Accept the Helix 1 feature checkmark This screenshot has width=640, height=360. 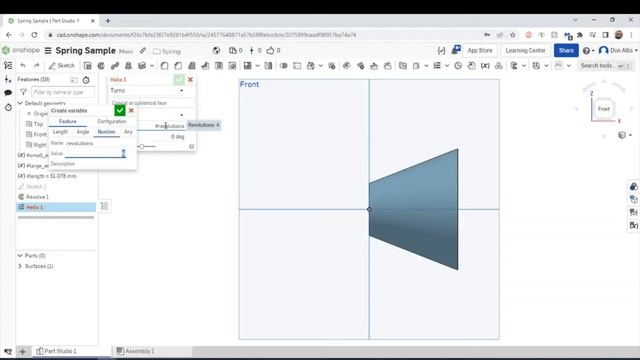tap(179, 80)
